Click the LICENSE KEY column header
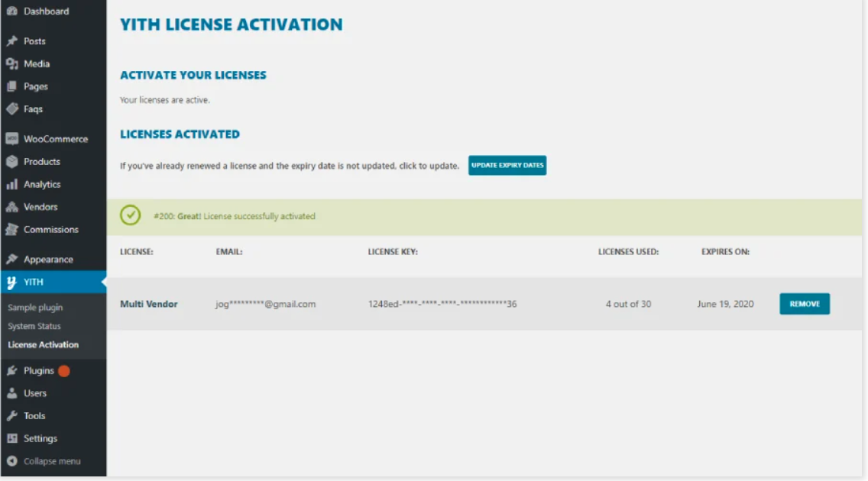 [x=393, y=251]
